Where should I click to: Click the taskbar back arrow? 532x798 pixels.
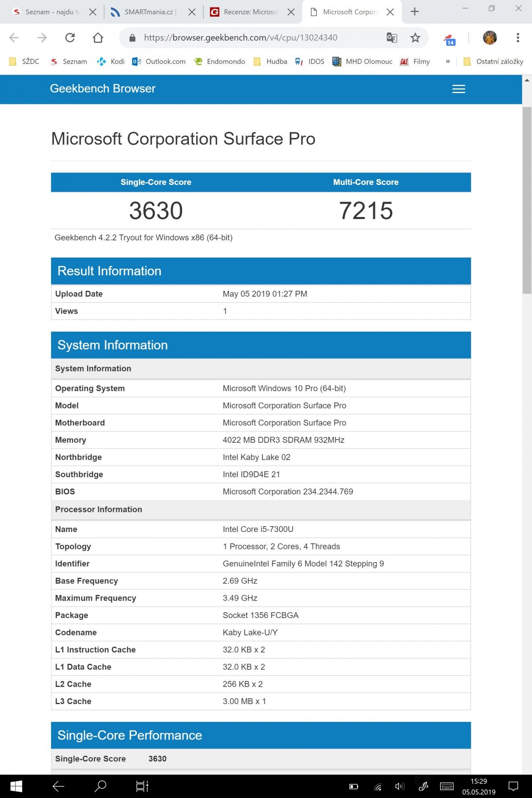pos(59,786)
